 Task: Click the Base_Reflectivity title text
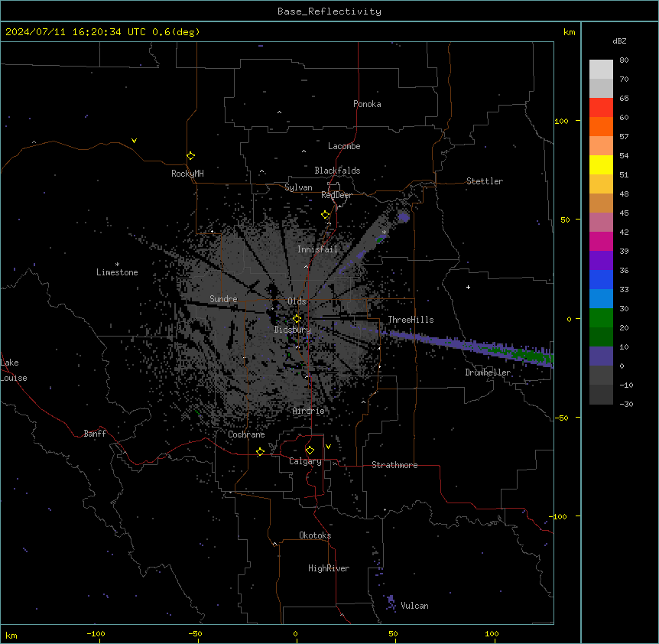pos(329,11)
